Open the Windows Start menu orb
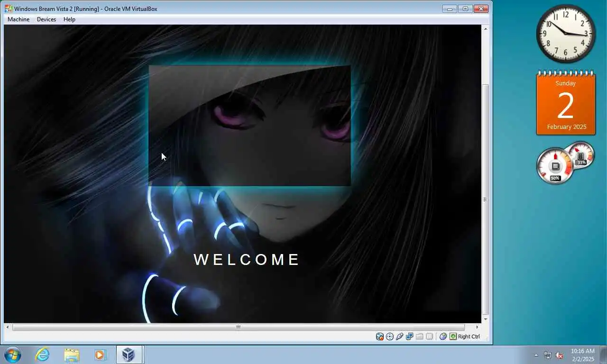 12,355
